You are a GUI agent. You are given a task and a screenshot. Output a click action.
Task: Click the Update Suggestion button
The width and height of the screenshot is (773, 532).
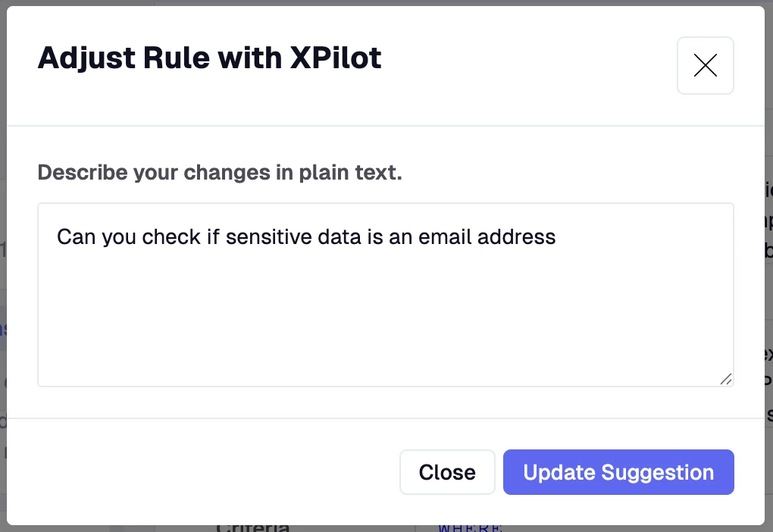coord(618,472)
